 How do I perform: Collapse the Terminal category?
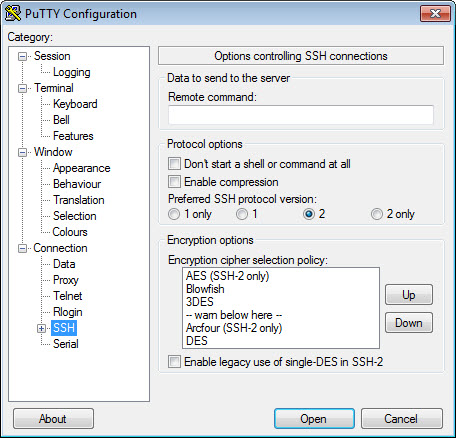coord(22,88)
